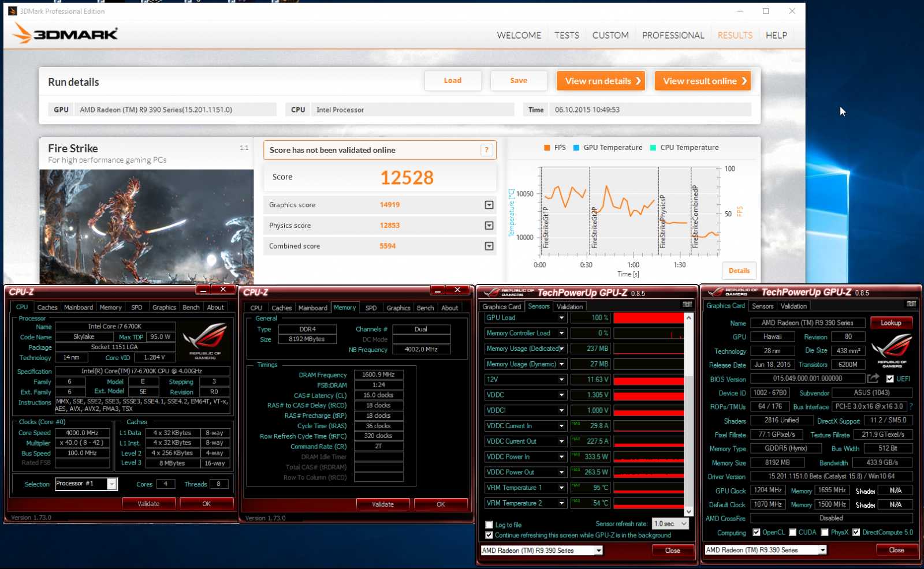
Task: Open the Sensor refresh rate dropdown
Action: point(684,524)
